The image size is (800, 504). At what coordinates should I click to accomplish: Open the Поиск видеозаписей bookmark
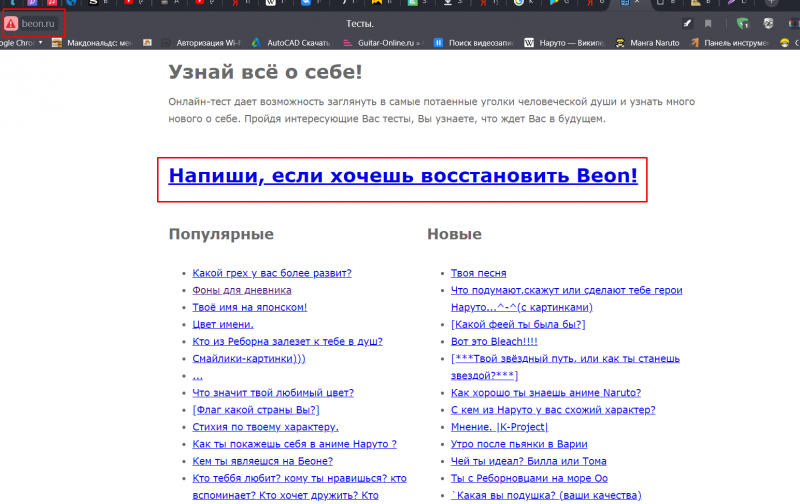click(474, 43)
